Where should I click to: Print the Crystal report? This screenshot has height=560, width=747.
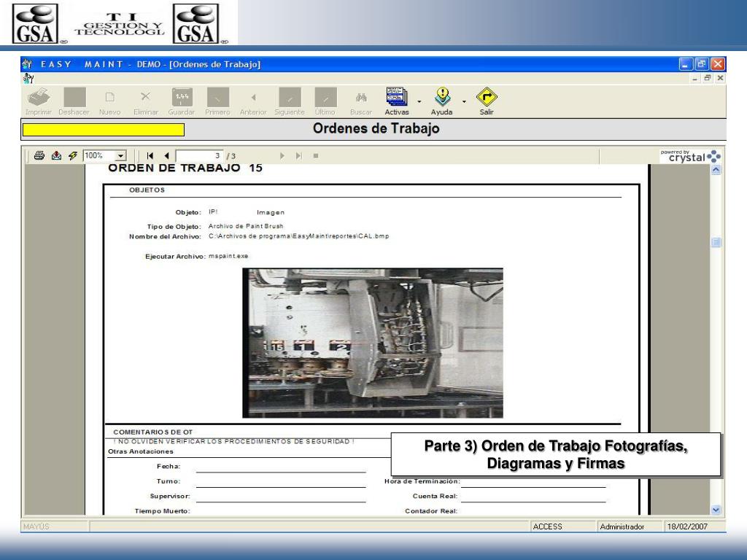point(39,156)
